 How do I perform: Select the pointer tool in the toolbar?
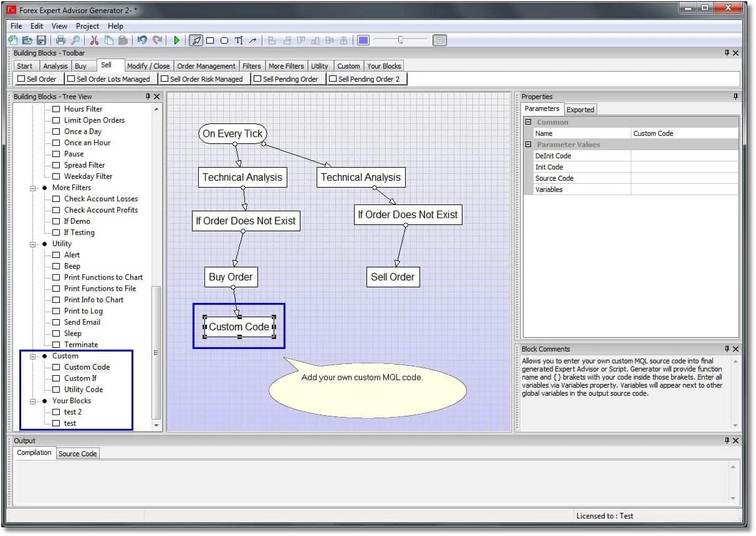point(196,41)
